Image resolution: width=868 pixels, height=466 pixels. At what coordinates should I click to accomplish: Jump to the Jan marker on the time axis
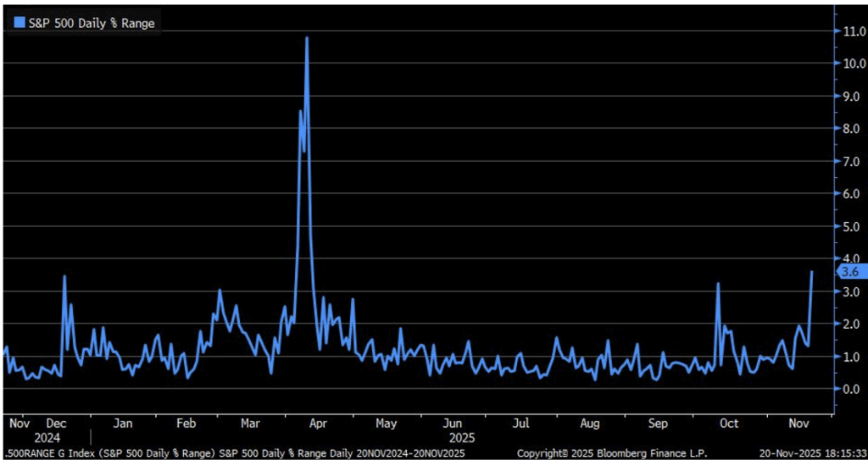[x=123, y=423]
